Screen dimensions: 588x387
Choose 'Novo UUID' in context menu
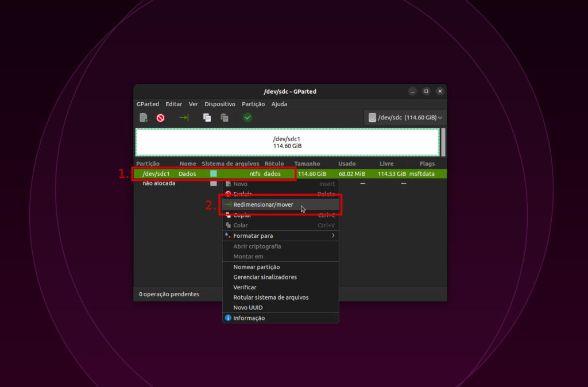click(280, 308)
